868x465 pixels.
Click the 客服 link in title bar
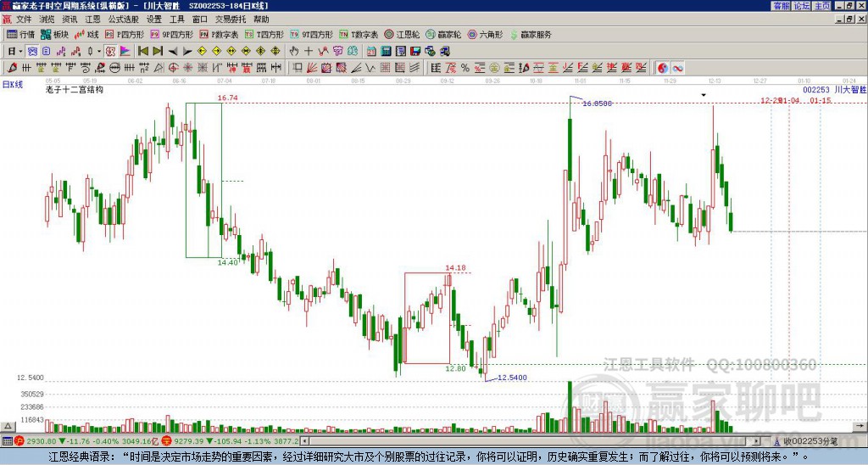pyautogui.click(x=781, y=6)
